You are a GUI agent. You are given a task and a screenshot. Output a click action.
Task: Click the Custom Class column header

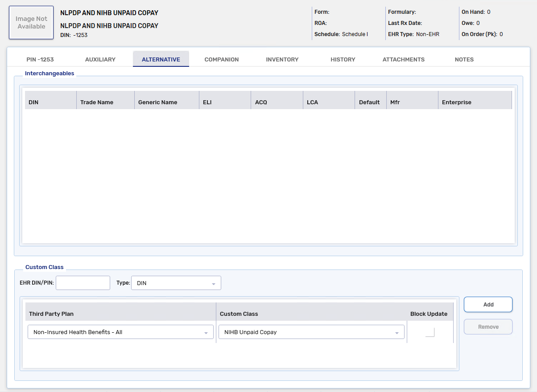pyautogui.click(x=311, y=312)
